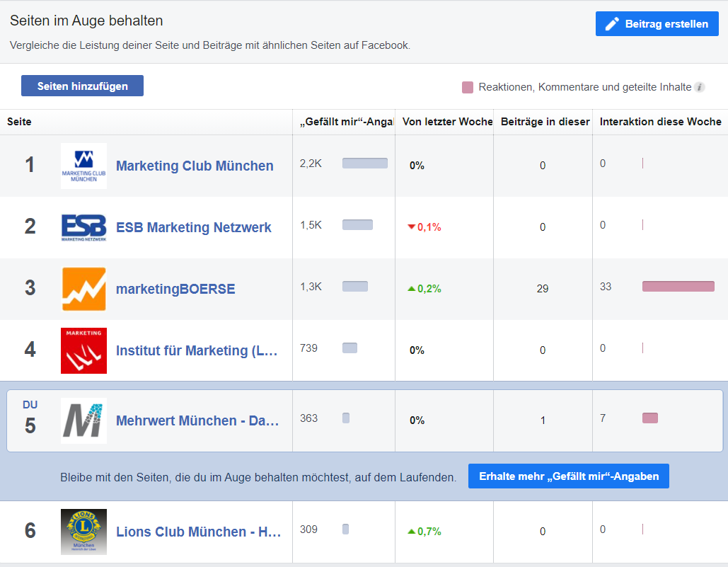Viewport: 728px width, 567px height.
Task: Click the Seiten hinzufügen button
Action: point(82,86)
